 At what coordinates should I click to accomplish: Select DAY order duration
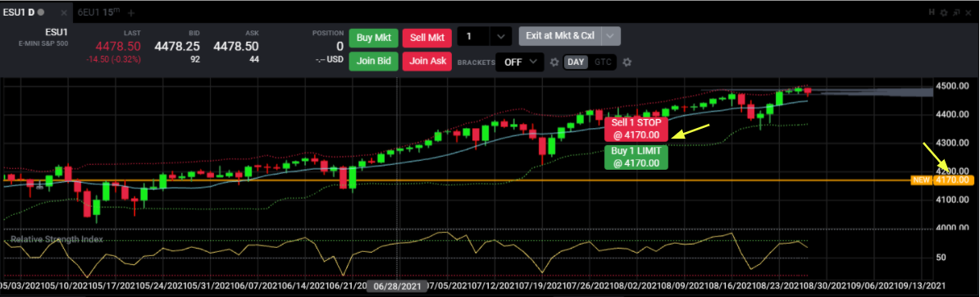[575, 62]
